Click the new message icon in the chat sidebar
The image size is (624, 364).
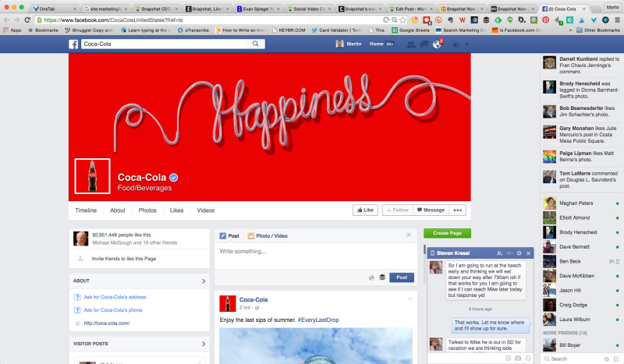click(x=616, y=359)
